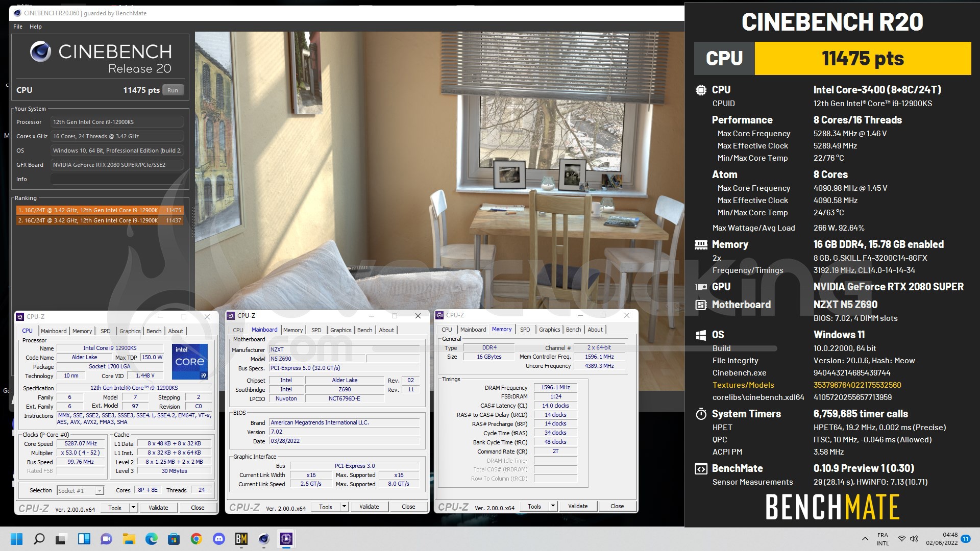
Task: Open notification center badge
Action: point(966,539)
